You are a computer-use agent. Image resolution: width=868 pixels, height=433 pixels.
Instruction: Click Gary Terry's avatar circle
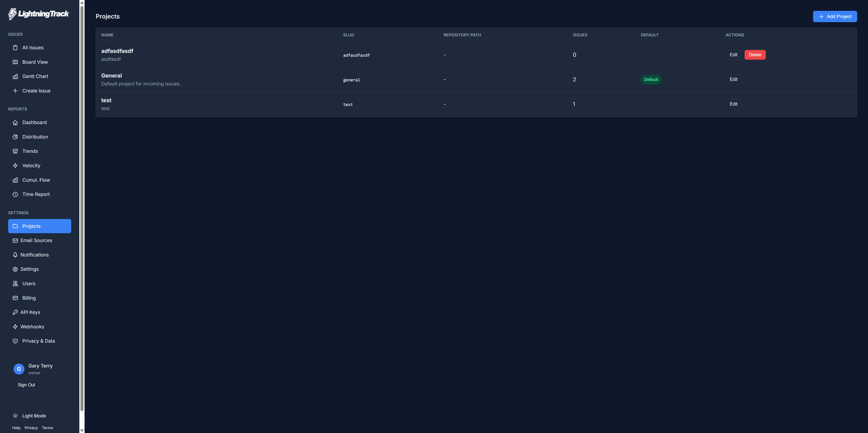click(x=19, y=369)
